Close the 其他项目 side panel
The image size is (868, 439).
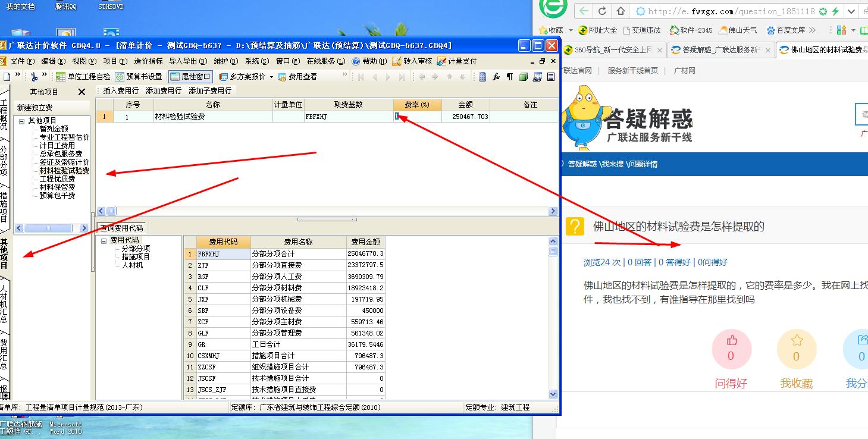pyautogui.click(x=82, y=92)
